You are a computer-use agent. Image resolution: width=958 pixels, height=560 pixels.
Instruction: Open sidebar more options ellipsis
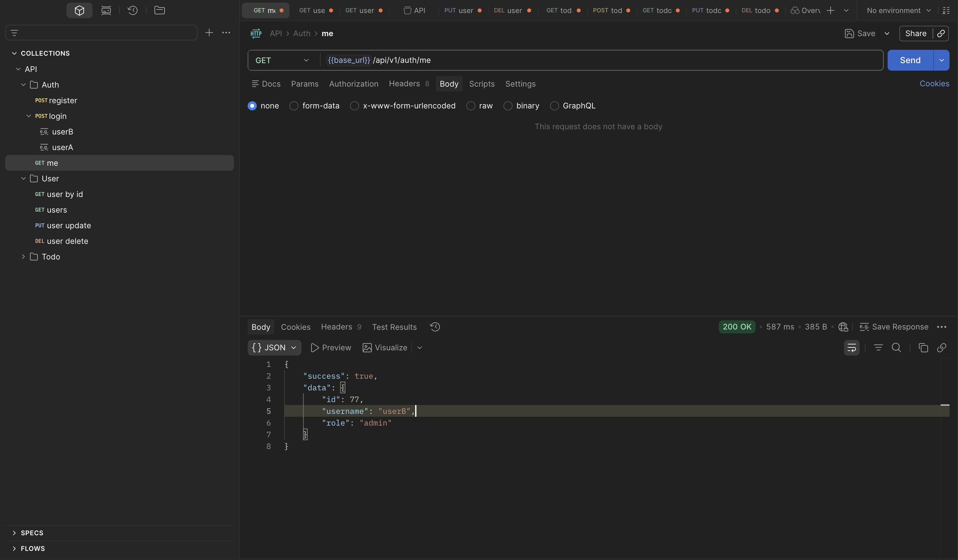pos(226,33)
